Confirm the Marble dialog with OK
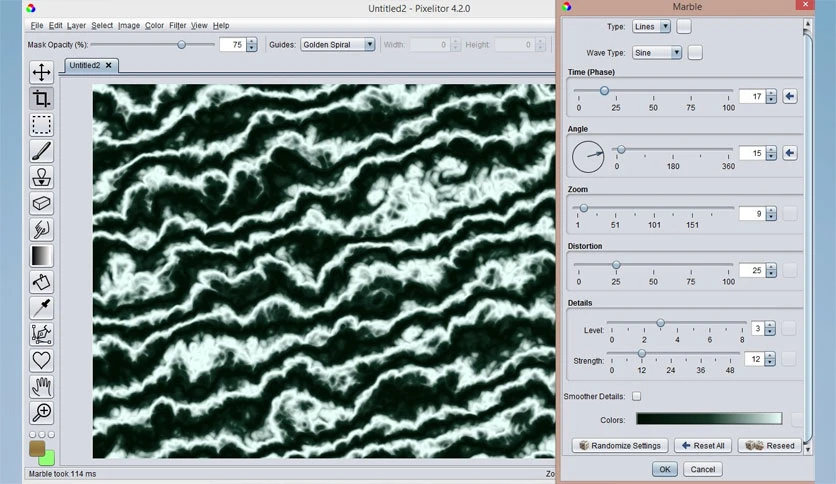Image resolution: width=836 pixels, height=484 pixels. pos(664,469)
